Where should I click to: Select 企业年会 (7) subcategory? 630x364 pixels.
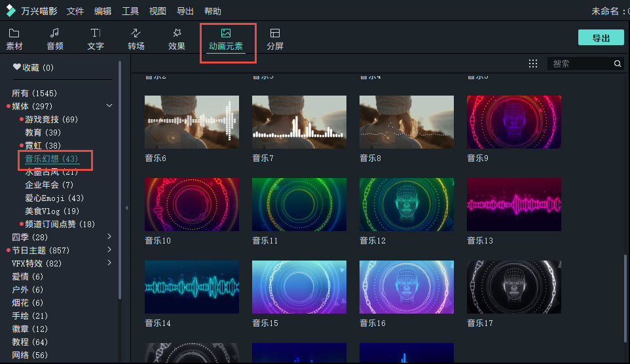tap(49, 185)
